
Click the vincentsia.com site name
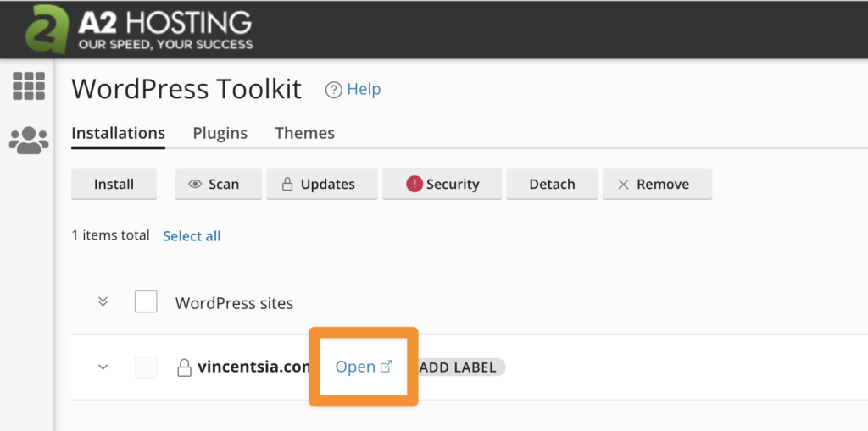(253, 367)
